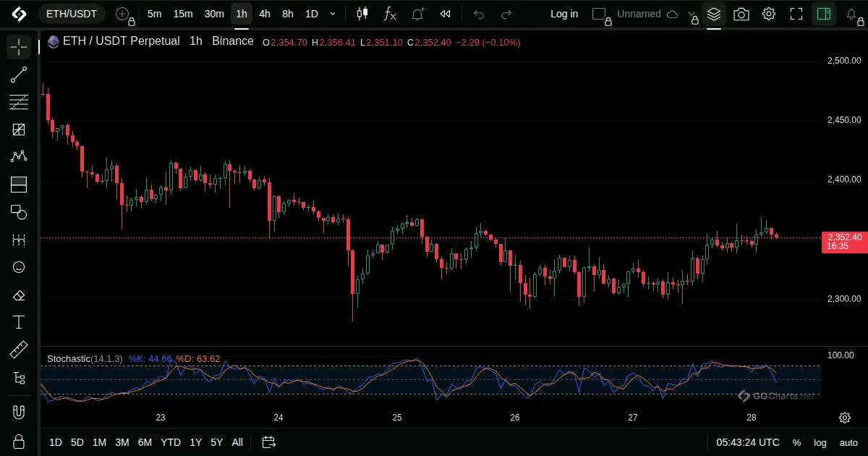Open the emoji stickers tool
The width and height of the screenshot is (868, 456).
tap(19, 267)
